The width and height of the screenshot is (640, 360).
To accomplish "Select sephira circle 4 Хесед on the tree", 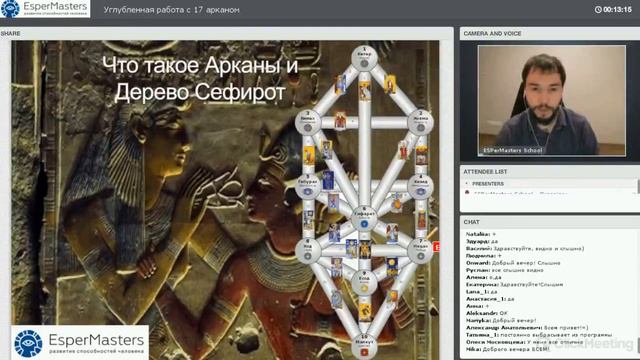I will point(420,187).
